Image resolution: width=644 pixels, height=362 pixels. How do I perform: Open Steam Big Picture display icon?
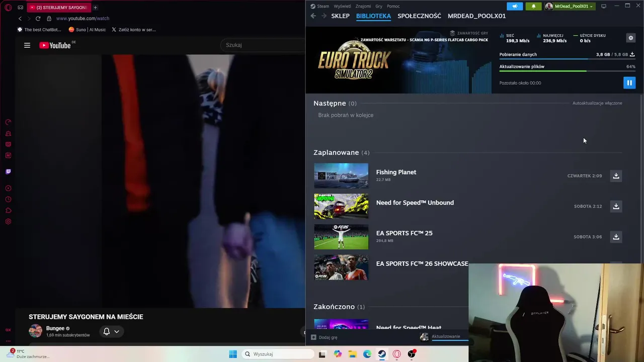[604, 6]
